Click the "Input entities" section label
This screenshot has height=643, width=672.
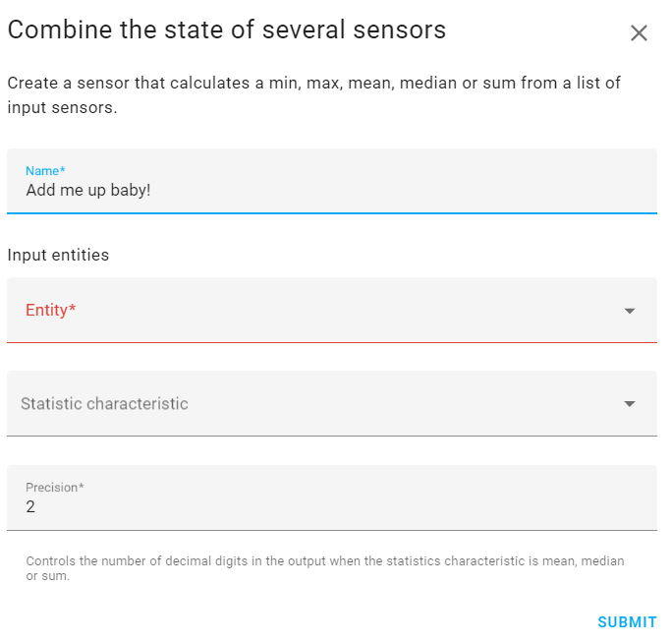click(58, 255)
